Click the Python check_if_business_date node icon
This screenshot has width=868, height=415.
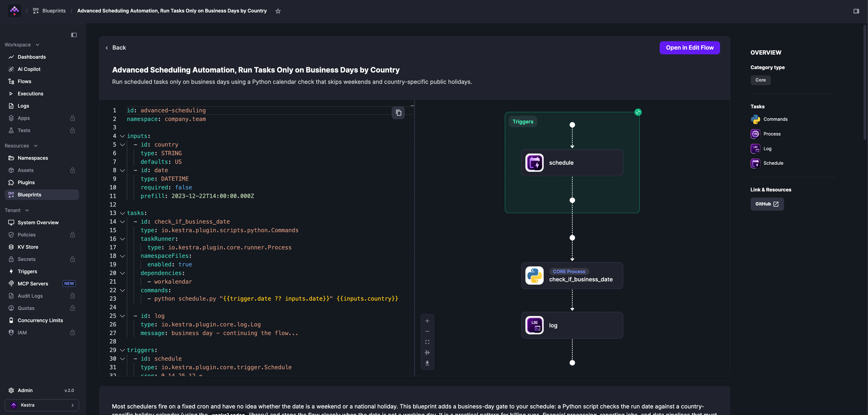tap(534, 275)
